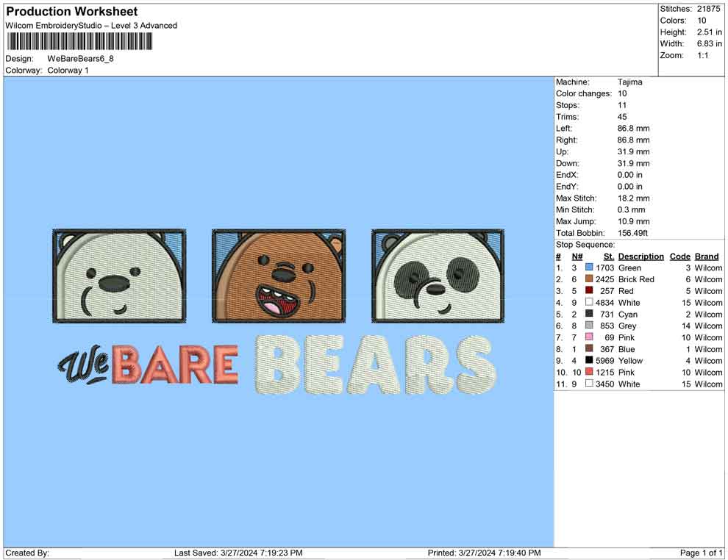The height and width of the screenshot is (560, 728).
Task: Click the polar bear embroidery panel
Action: click(119, 276)
